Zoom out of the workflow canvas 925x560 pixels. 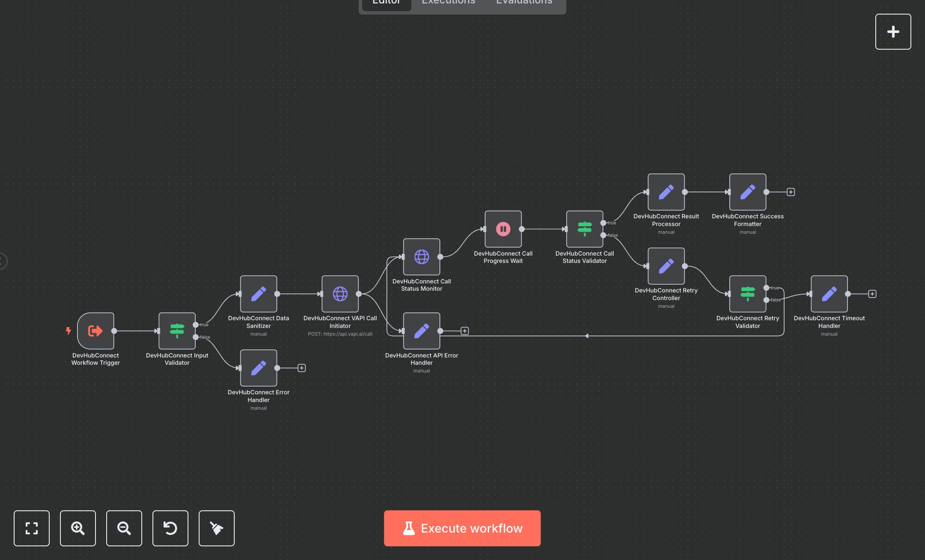point(124,528)
